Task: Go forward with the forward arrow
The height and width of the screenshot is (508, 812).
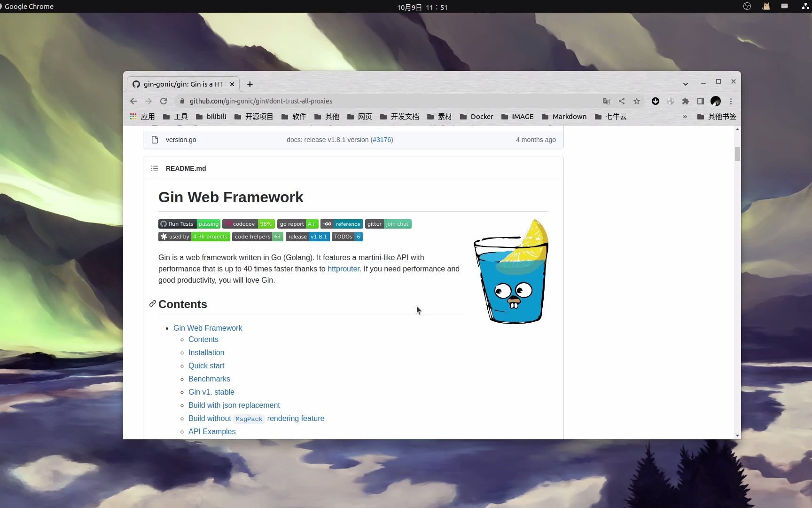Action: (148, 101)
